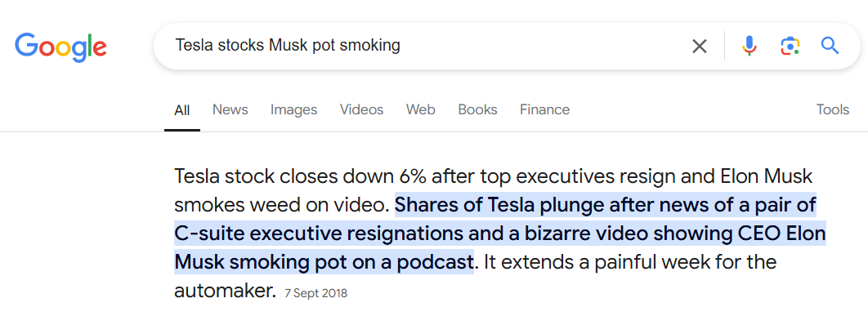Click the snippet's first line about Tesla stock closing down
Image resolution: width=868 pixels, height=316 pixels.
(x=493, y=177)
